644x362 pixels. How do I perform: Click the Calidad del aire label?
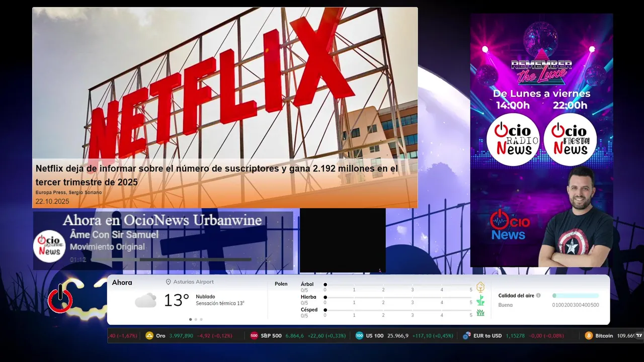516,296
